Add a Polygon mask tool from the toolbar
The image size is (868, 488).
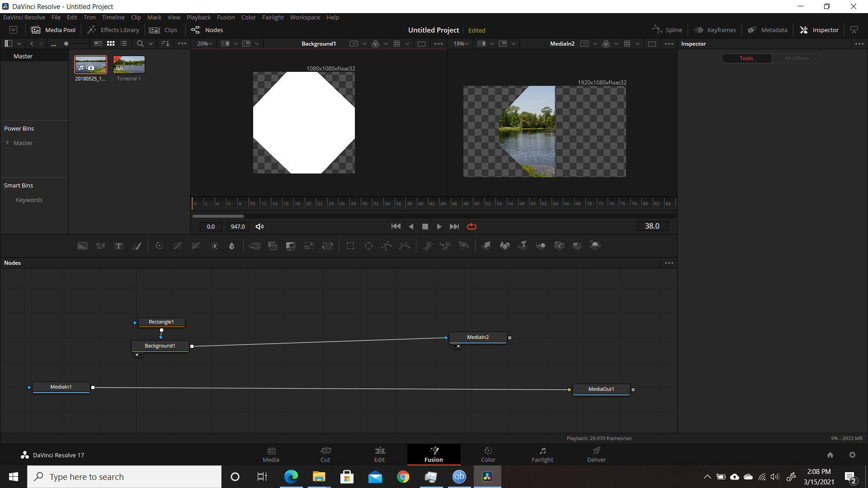387,246
